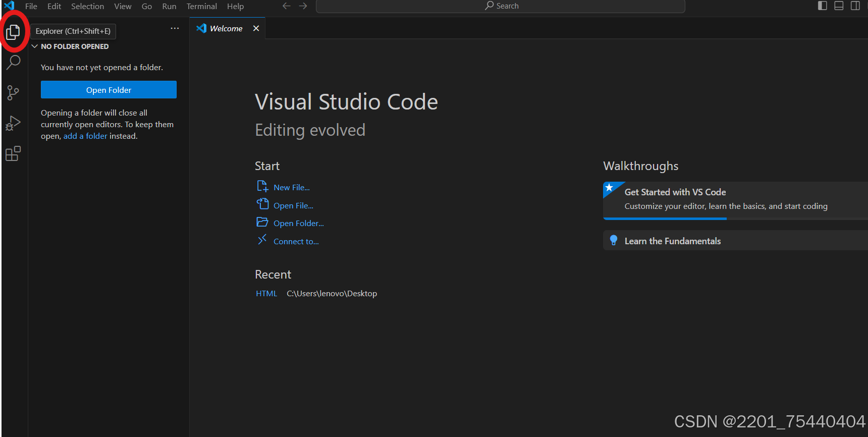Click the blue Open Folder button

click(108, 90)
